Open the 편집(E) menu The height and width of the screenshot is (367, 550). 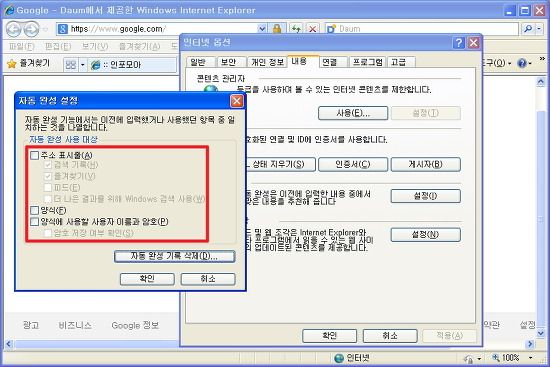click(x=58, y=46)
